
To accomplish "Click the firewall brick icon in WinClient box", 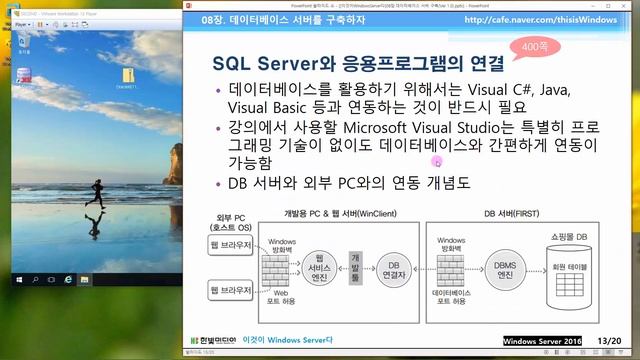I will pyautogui.click(x=275, y=271).
